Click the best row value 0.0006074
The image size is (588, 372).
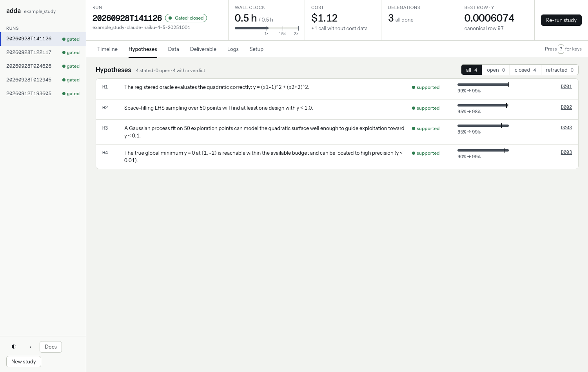489,18
